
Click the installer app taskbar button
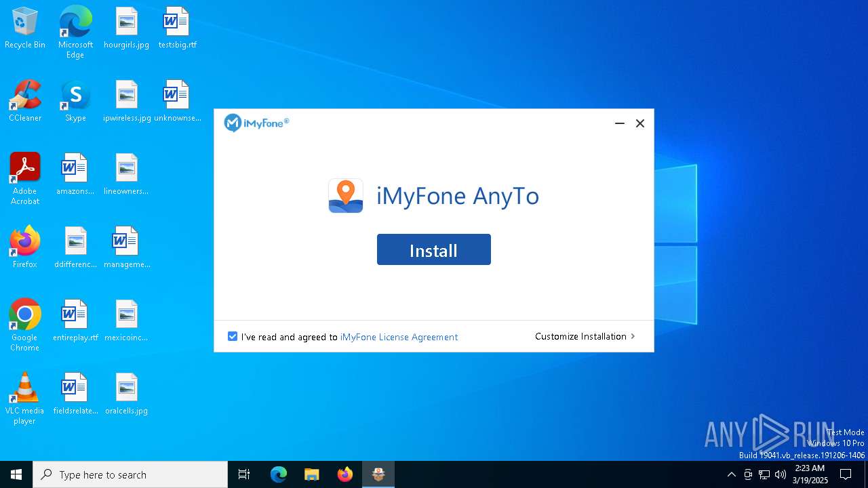(x=378, y=474)
